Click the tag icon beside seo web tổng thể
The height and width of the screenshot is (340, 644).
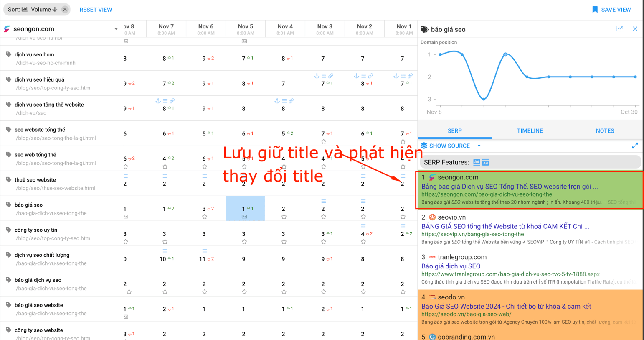click(x=8, y=155)
